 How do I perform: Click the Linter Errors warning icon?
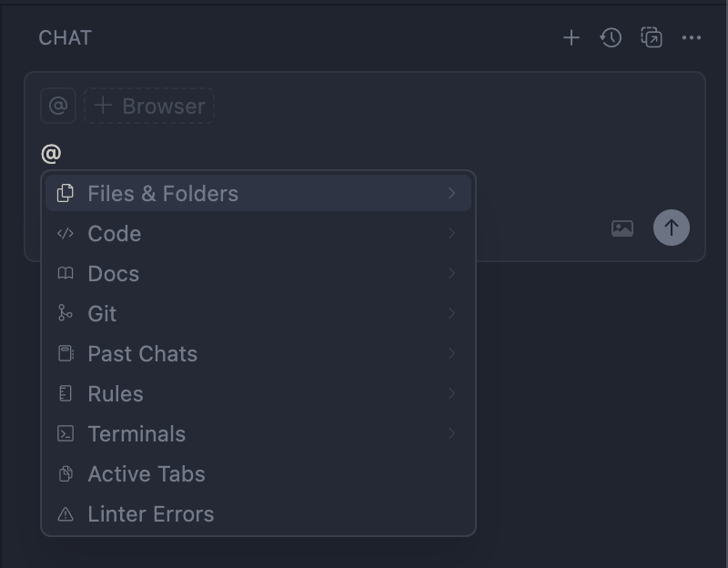(x=66, y=514)
